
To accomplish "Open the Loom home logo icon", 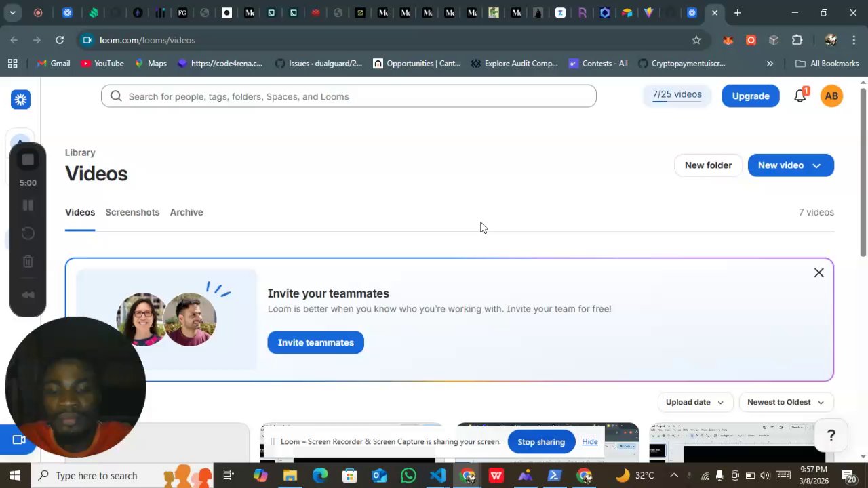I will click(20, 100).
